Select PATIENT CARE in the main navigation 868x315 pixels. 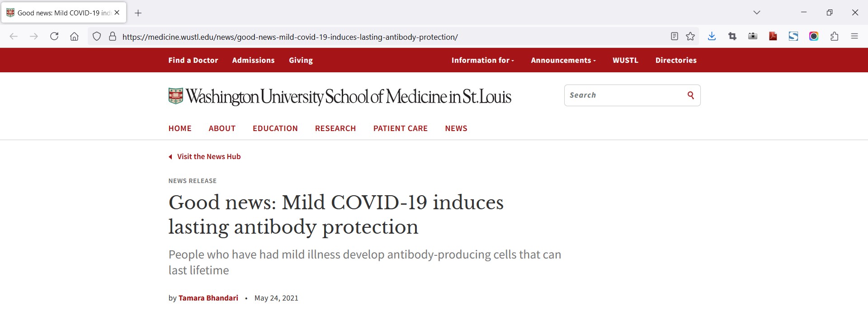(x=401, y=128)
